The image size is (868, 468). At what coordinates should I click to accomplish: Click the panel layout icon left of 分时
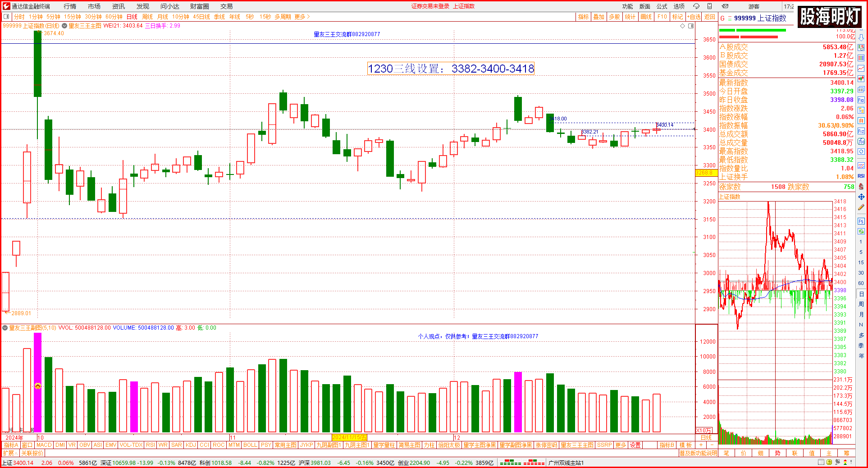(x=6, y=17)
